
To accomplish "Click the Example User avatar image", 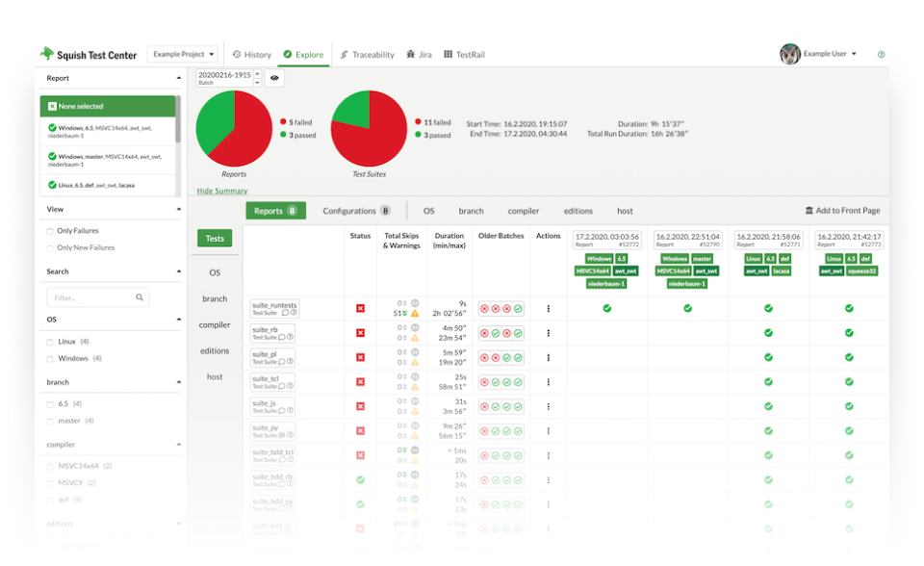I will pyautogui.click(x=790, y=55).
